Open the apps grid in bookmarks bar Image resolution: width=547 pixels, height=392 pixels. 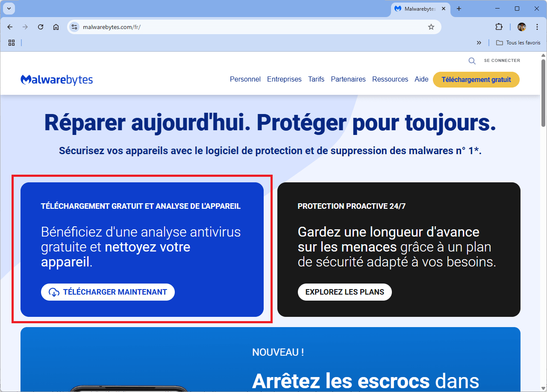(x=12, y=43)
